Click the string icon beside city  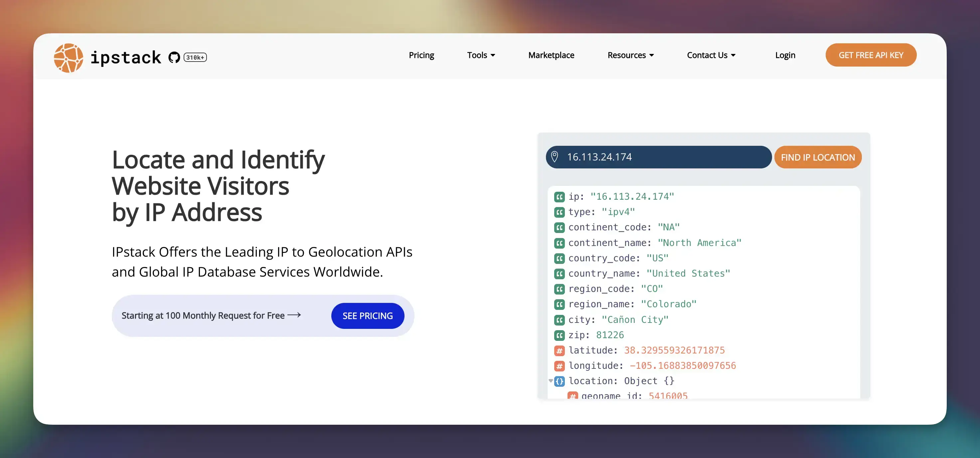tap(559, 320)
